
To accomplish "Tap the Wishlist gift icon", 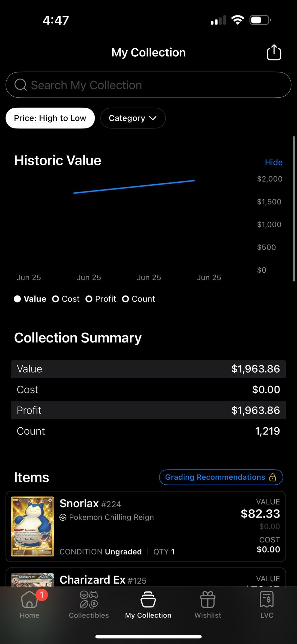I will pyautogui.click(x=208, y=599).
